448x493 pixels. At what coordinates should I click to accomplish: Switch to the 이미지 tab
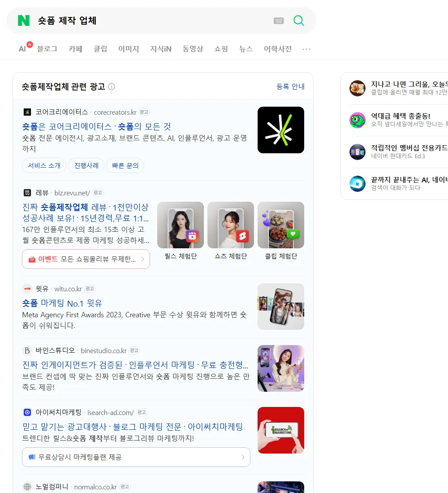pyautogui.click(x=129, y=49)
